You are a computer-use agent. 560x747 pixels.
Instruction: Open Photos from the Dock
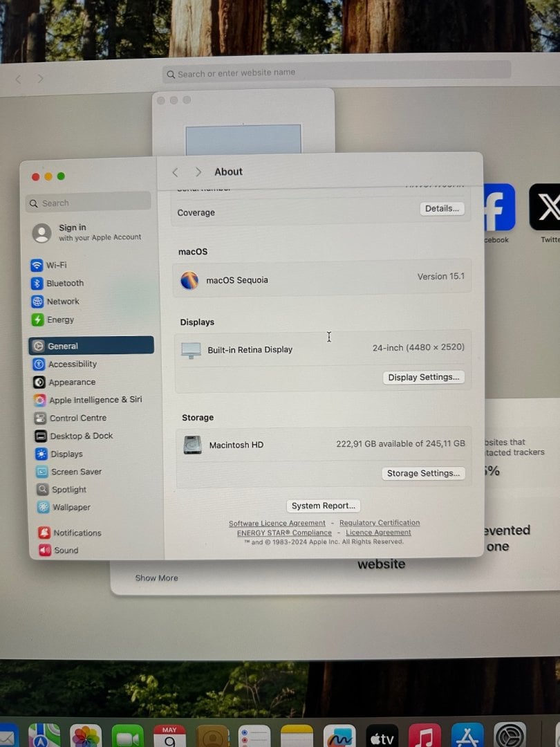(86, 736)
